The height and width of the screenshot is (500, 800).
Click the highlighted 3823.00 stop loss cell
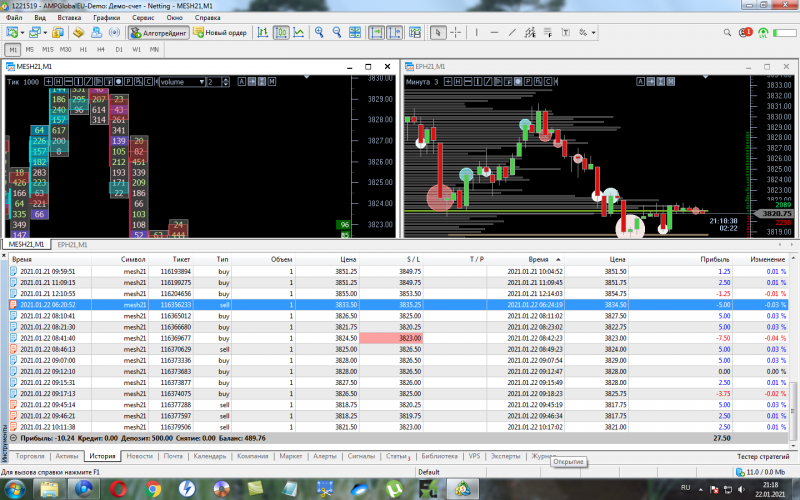point(391,338)
